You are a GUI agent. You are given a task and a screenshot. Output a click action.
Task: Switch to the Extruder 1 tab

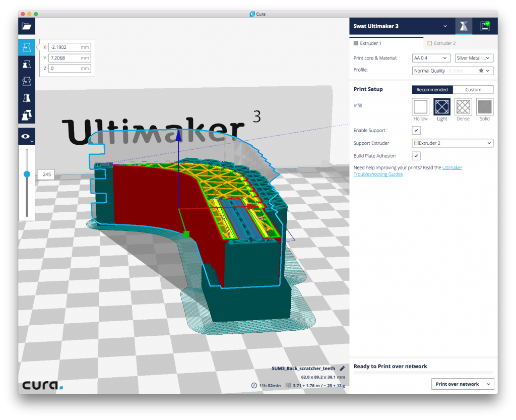[x=386, y=43]
